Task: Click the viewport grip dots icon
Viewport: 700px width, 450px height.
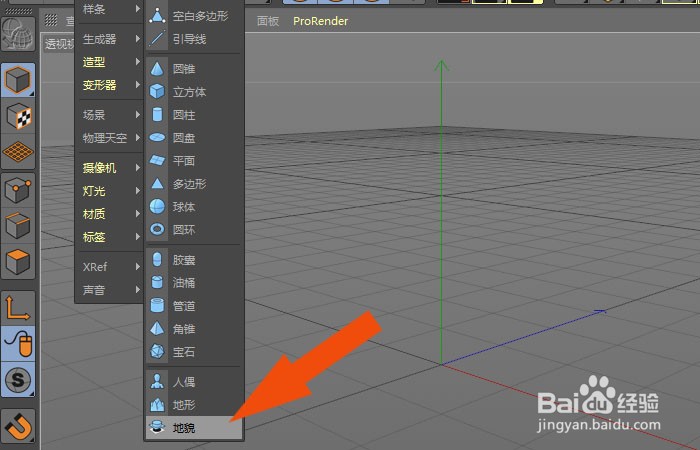Action: (x=51, y=20)
